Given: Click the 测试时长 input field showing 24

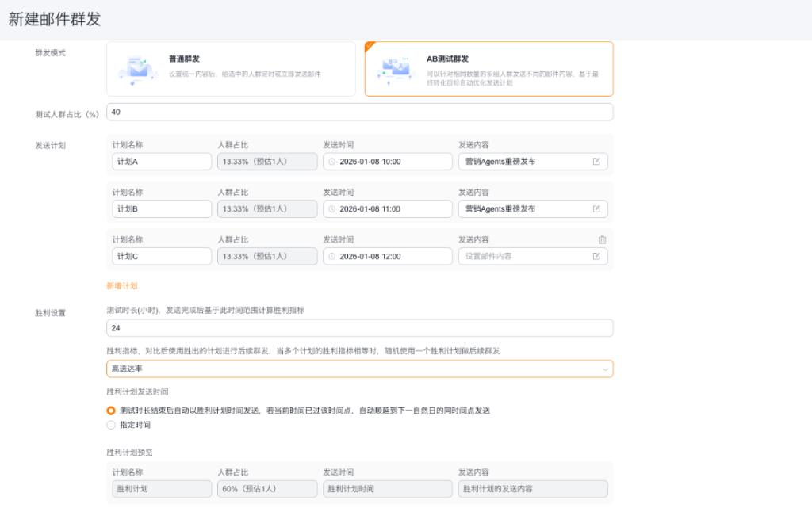Looking at the screenshot, I should 359,328.
